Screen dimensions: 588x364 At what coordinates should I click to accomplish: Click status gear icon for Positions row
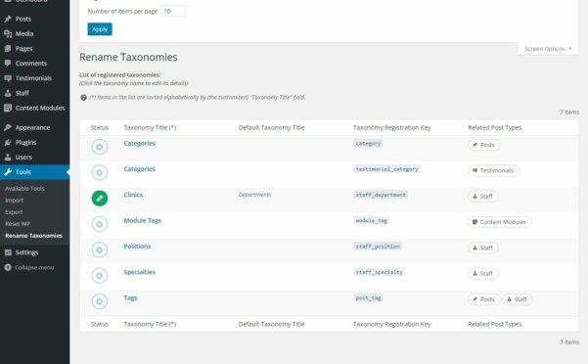(100, 250)
